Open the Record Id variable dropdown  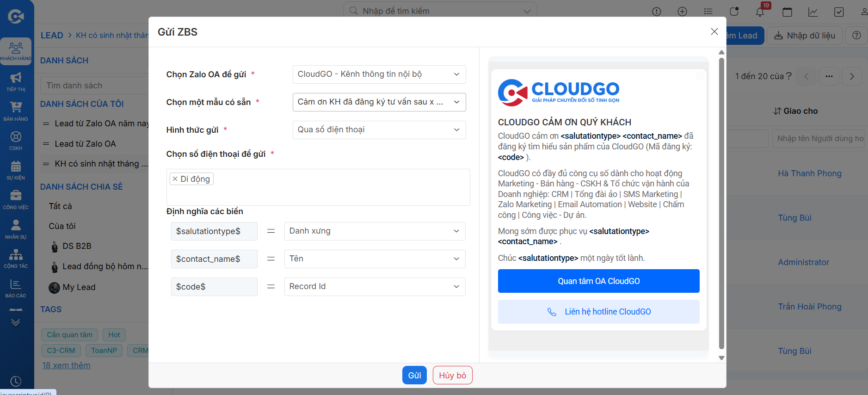[x=375, y=287]
